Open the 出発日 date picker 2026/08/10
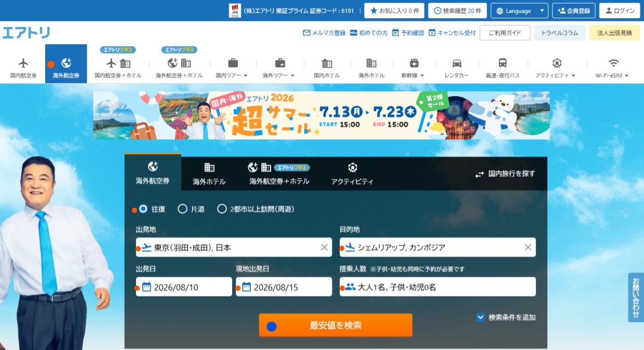 click(184, 287)
